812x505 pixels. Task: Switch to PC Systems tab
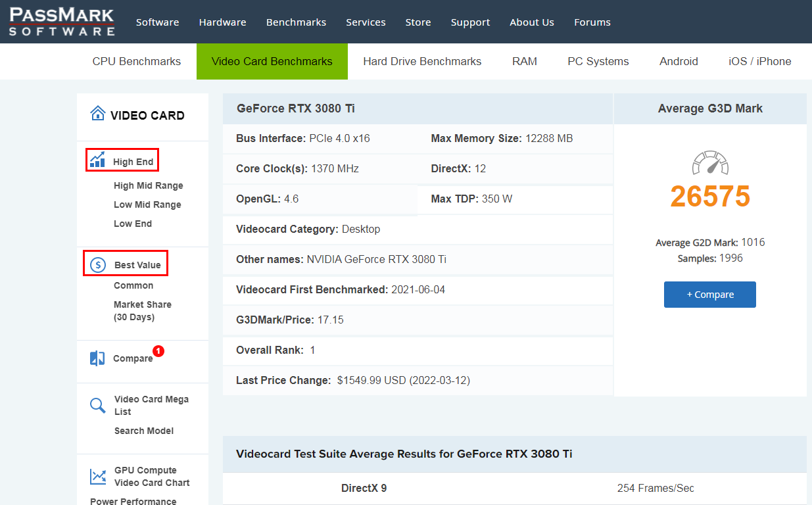pos(598,61)
